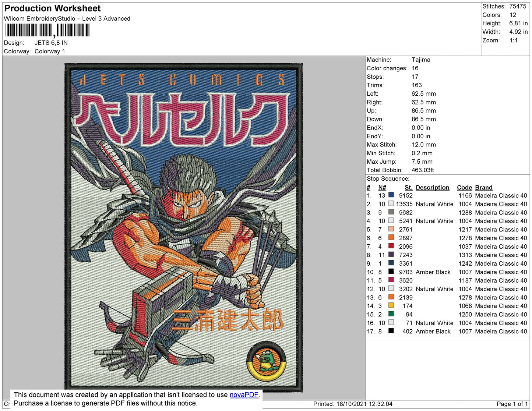Click stitch count '402' in stop 17

(408, 331)
